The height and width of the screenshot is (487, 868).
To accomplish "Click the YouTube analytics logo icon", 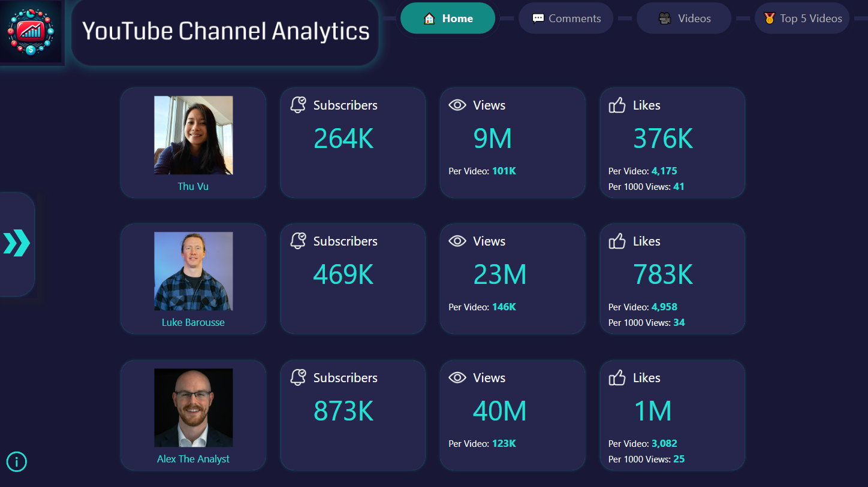I will coord(31,31).
